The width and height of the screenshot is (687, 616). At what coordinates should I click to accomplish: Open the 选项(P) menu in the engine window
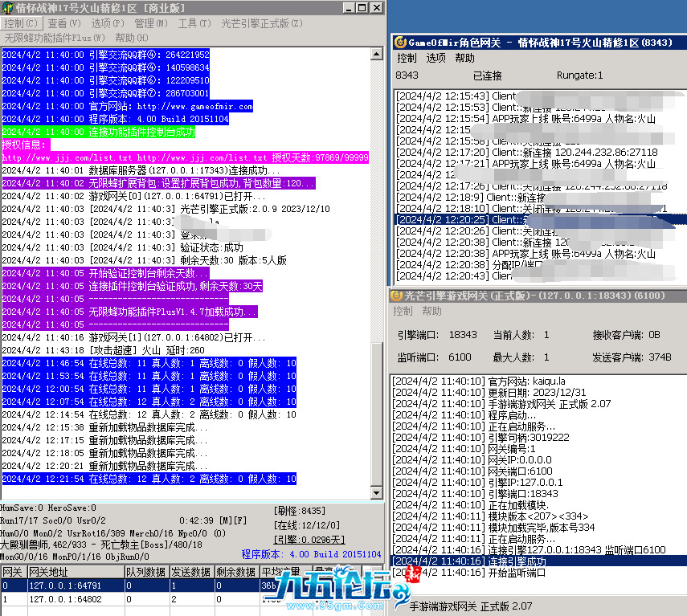tap(106, 23)
